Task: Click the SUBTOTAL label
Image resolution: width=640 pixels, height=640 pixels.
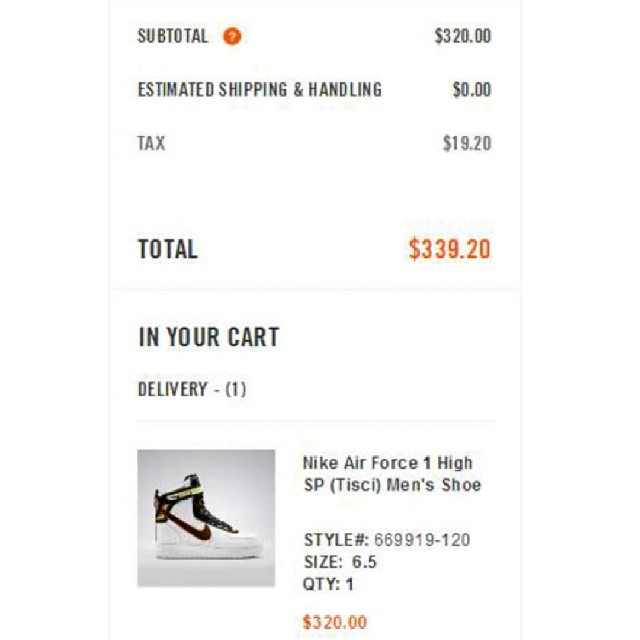Action: click(x=173, y=37)
